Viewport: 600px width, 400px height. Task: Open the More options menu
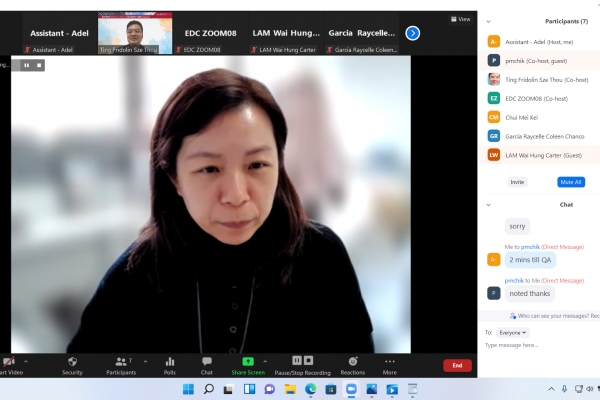pos(390,361)
